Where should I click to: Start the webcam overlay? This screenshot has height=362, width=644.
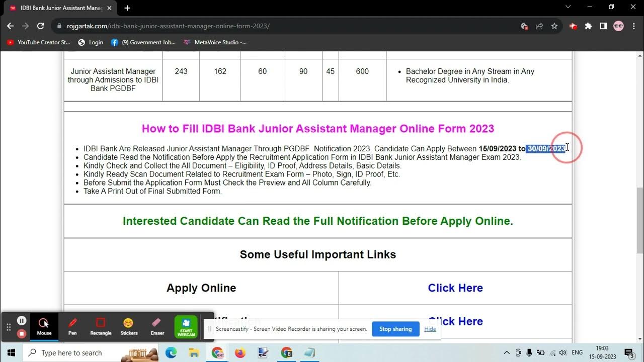coord(186,326)
